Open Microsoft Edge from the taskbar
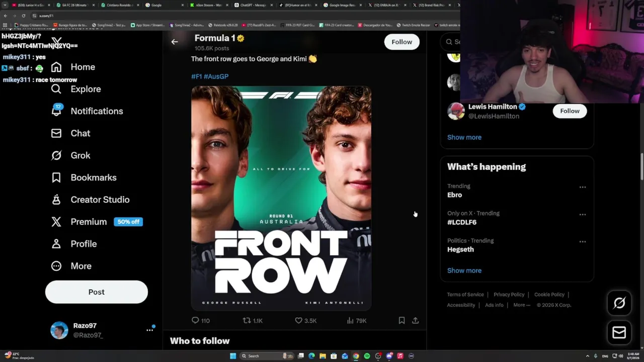This screenshot has height=362, width=644. tap(311, 356)
